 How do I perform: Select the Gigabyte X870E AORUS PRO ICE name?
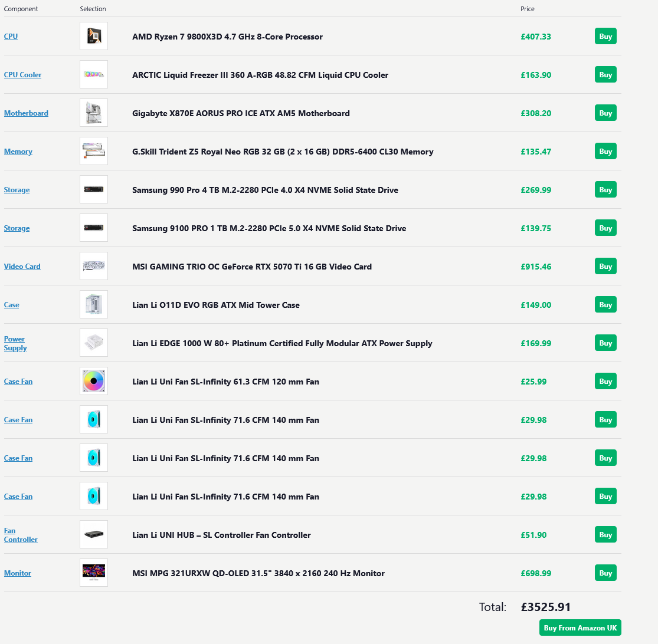(241, 113)
